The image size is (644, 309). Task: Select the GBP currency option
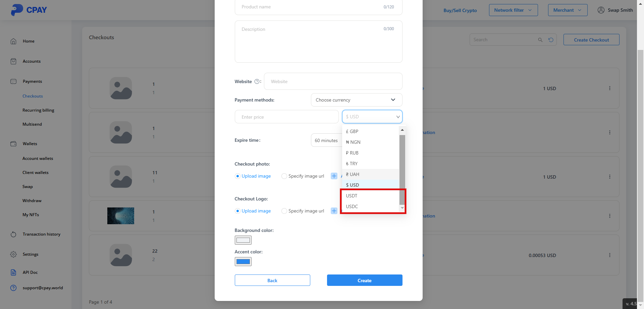click(352, 131)
